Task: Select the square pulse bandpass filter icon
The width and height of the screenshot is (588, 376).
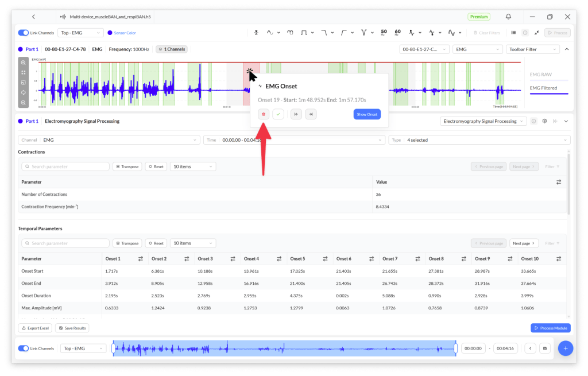Action: (x=304, y=33)
